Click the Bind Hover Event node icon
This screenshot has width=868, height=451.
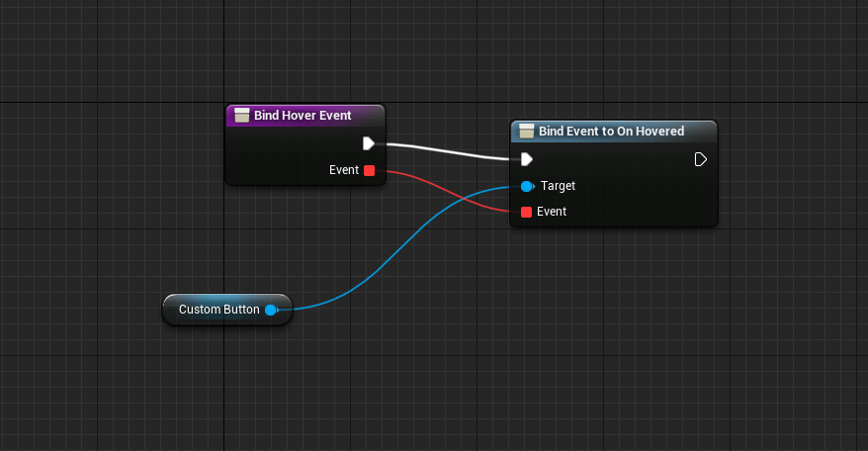[241, 115]
